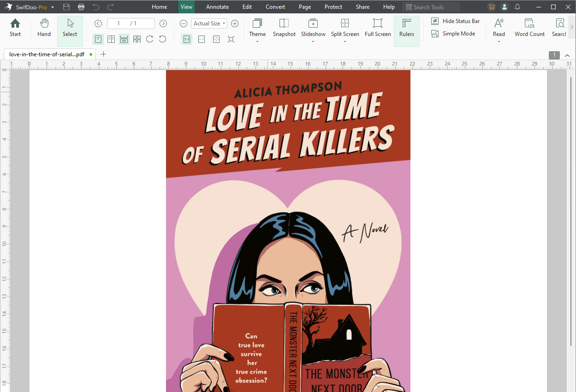This screenshot has width=576, height=392.
Task: Open the Home tab
Action: [x=160, y=7]
